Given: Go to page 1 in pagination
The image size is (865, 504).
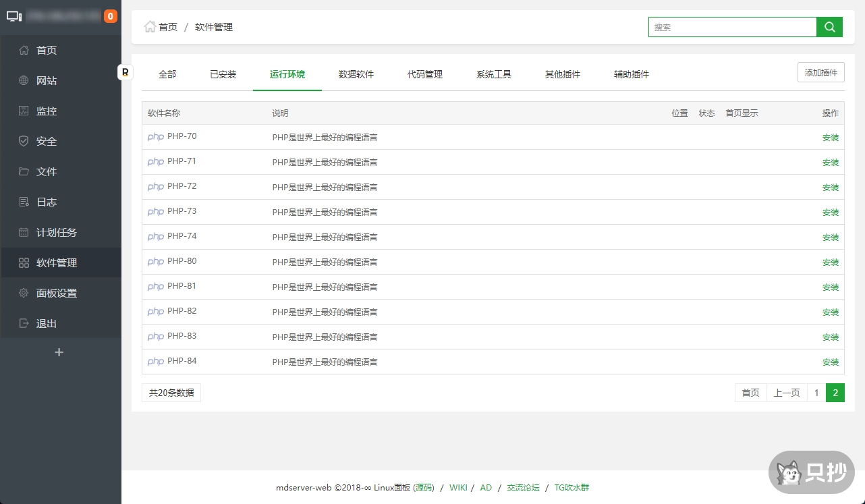Looking at the screenshot, I should point(816,392).
